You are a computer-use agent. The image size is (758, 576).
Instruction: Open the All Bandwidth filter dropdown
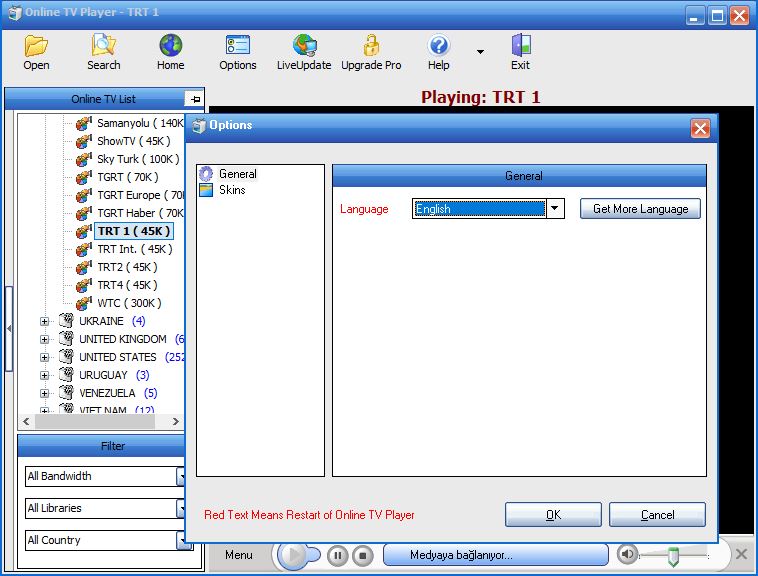[x=181, y=476]
